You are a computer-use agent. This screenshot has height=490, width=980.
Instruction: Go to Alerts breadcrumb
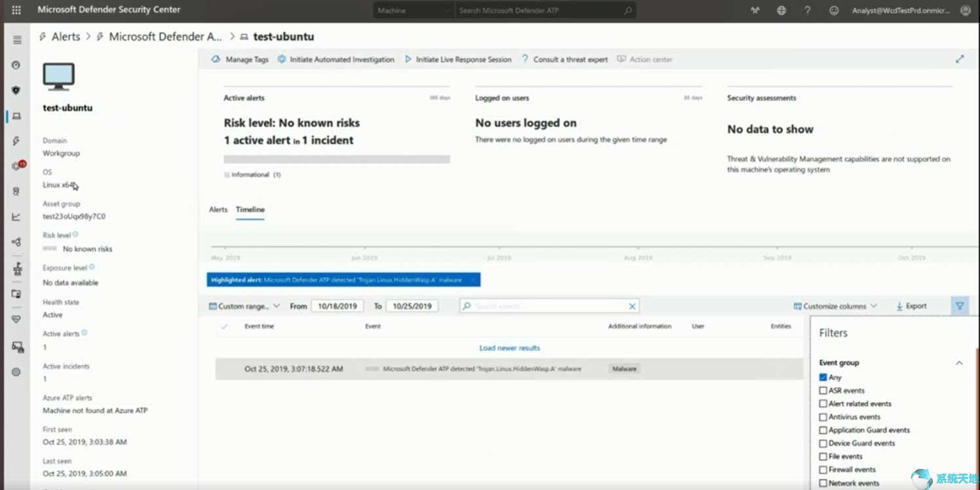click(x=66, y=37)
